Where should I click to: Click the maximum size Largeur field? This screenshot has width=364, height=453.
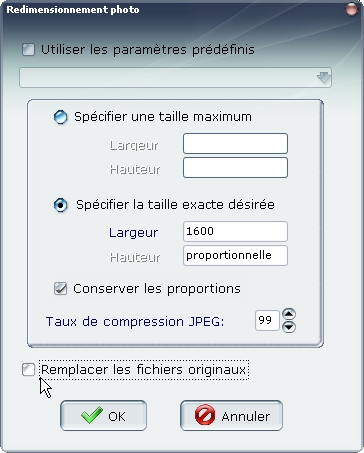pyautogui.click(x=235, y=144)
